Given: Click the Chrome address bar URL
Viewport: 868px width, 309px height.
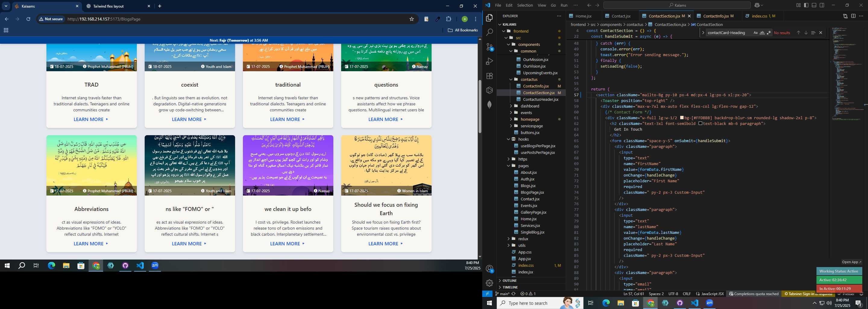Looking at the screenshot, I should (x=104, y=19).
